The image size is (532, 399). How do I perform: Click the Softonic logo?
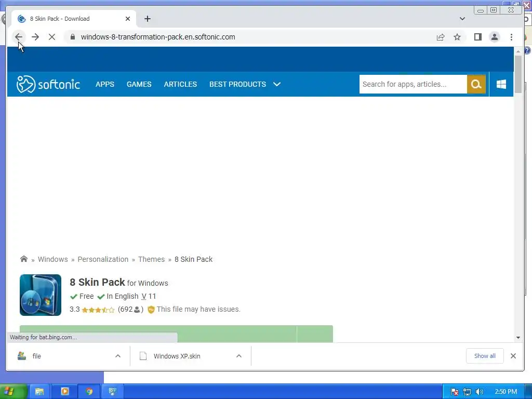48,84
